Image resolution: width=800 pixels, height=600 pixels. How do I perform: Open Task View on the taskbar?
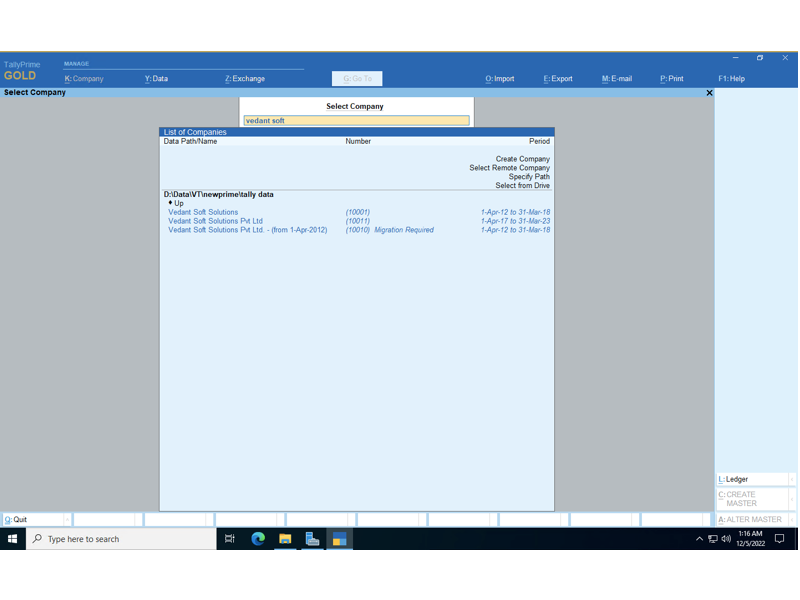[230, 539]
